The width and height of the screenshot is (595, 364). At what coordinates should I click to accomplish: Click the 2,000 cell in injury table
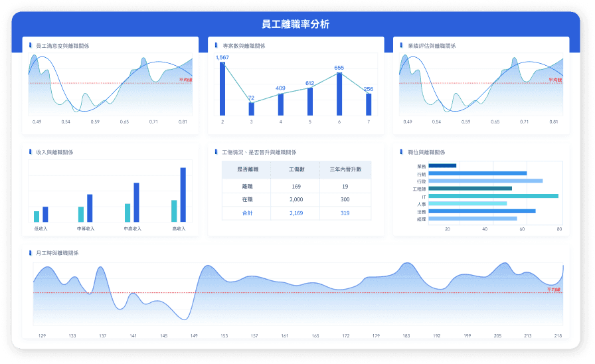296,199
